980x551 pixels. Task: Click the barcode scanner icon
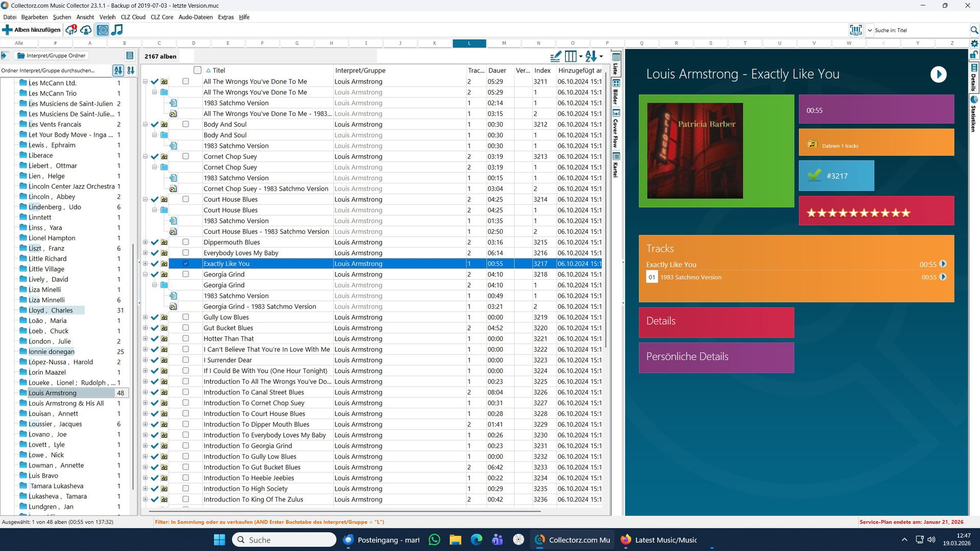click(x=855, y=30)
